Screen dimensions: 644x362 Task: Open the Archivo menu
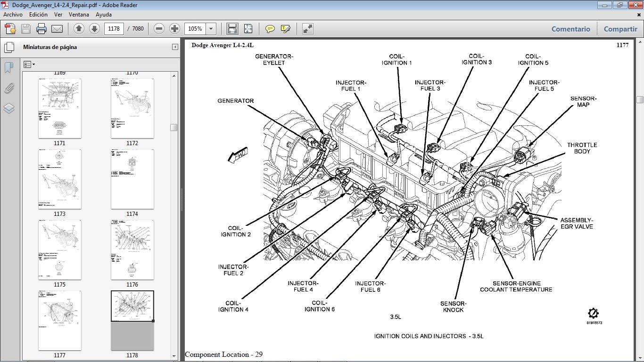pyautogui.click(x=13, y=15)
